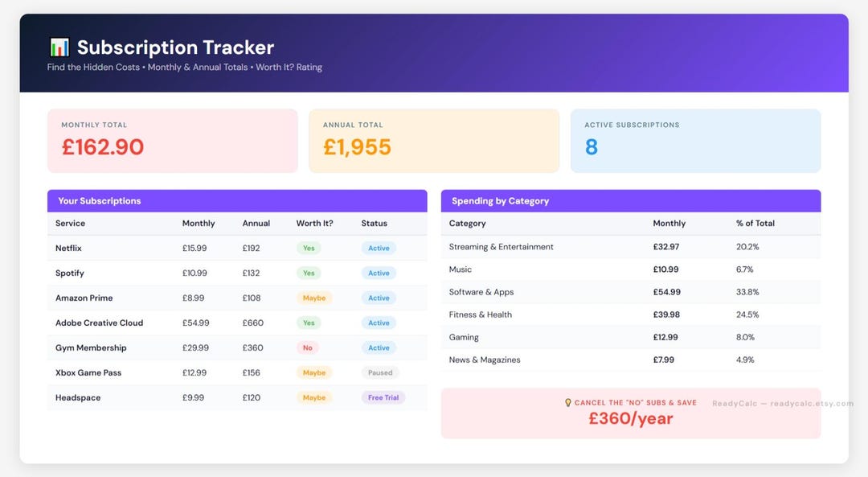Click the Streaming percentage 20.2%

pos(747,247)
